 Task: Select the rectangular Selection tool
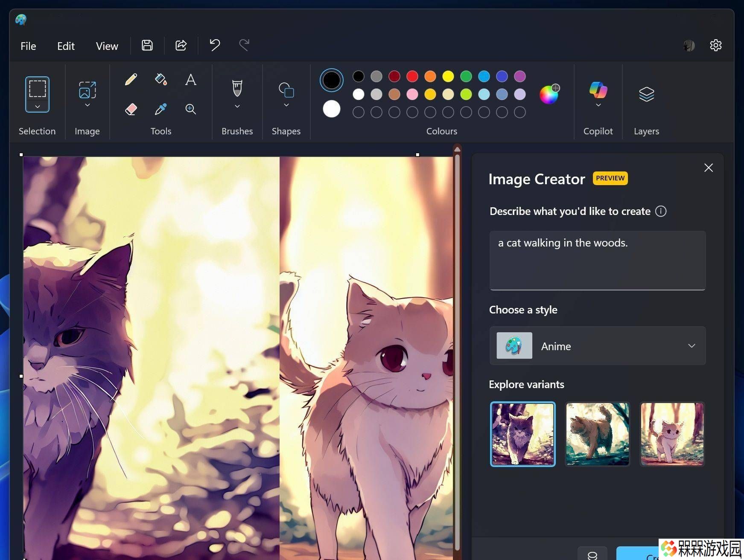(37, 89)
